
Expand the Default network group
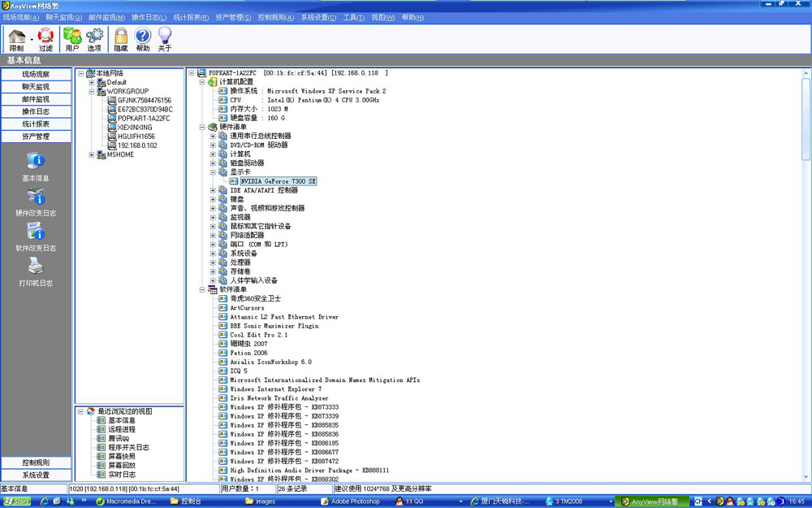pyautogui.click(x=92, y=82)
